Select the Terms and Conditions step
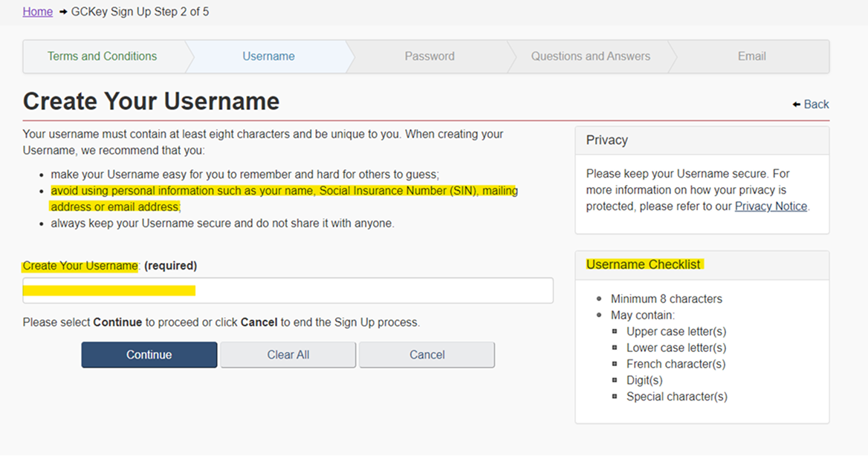Image resolution: width=868 pixels, height=456 pixels. pos(103,56)
